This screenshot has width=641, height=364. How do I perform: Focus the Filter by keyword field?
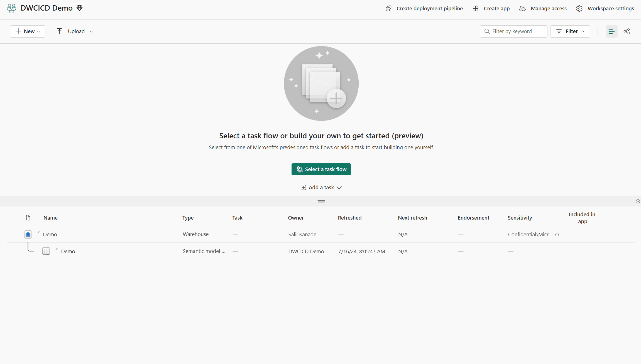(x=513, y=31)
